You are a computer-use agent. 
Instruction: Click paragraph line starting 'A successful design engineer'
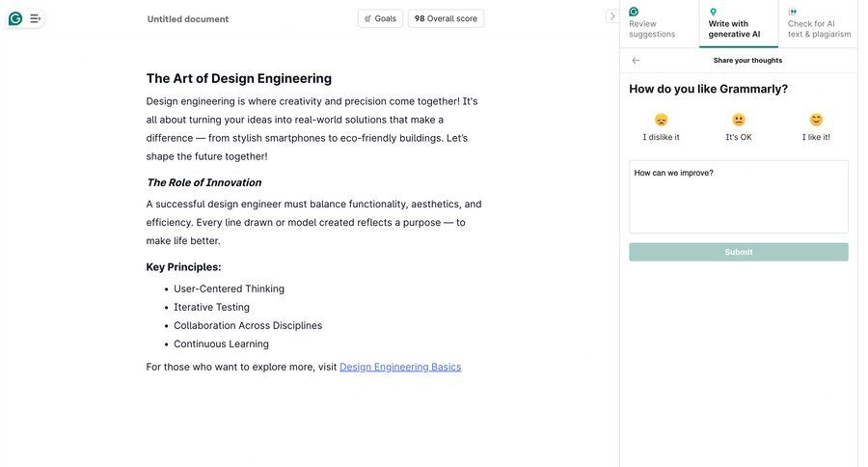[313, 204]
